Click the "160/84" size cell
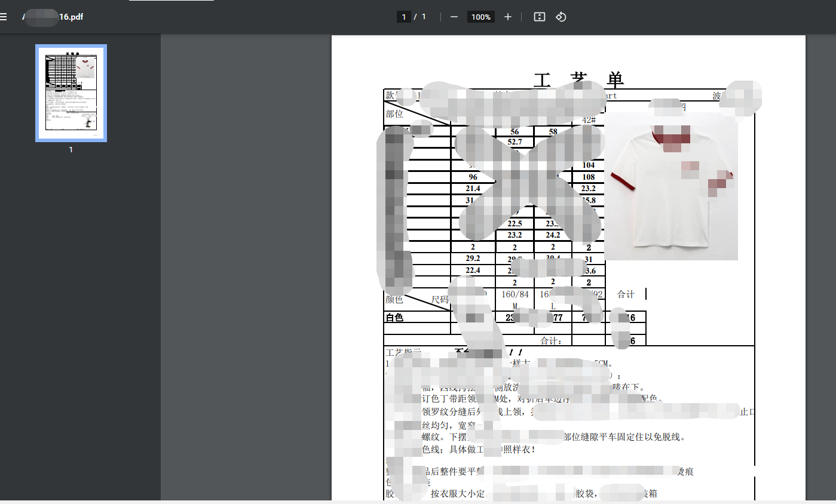The image size is (836, 504). [515, 294]
